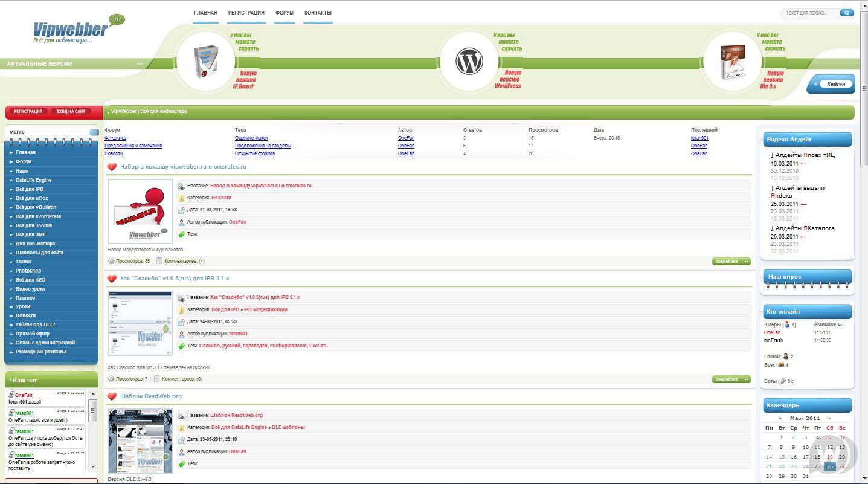
Task: Click the red РЕГИСТРАЦИЯ button
Action: pos(28,111)
